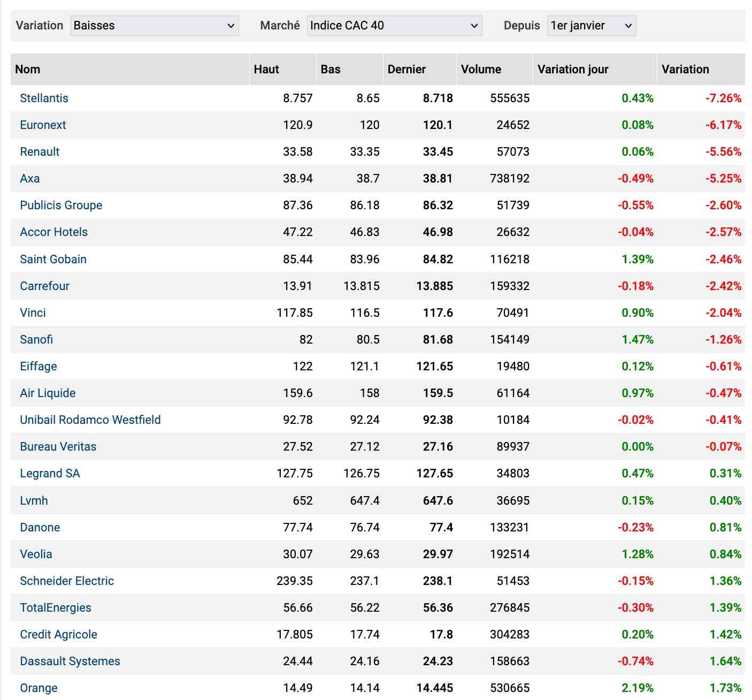
Task: Click Sanofi daily variation 1.47%
Action: tap(638, 340)
